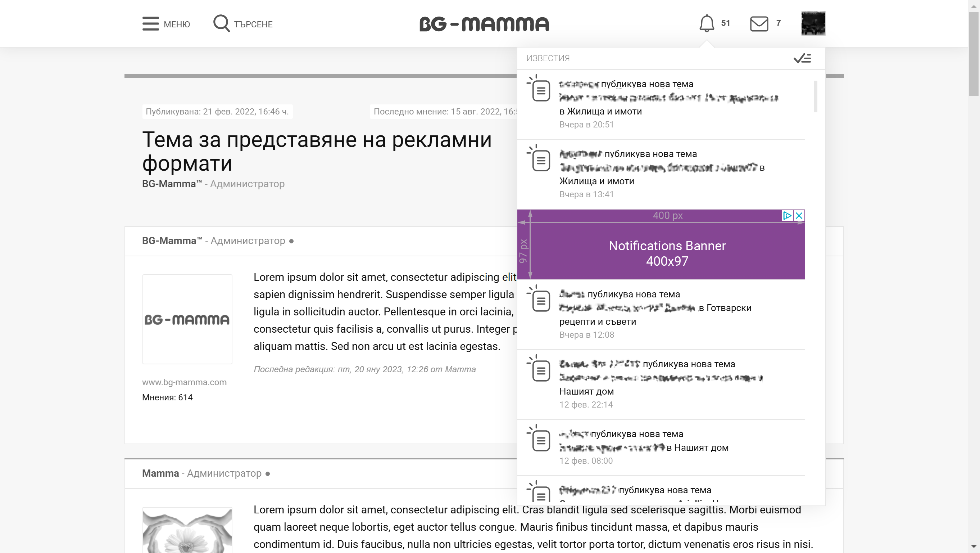
Task: Click the notification icon dated Вчера в 13:41
Action: click(x=539, y=158)
